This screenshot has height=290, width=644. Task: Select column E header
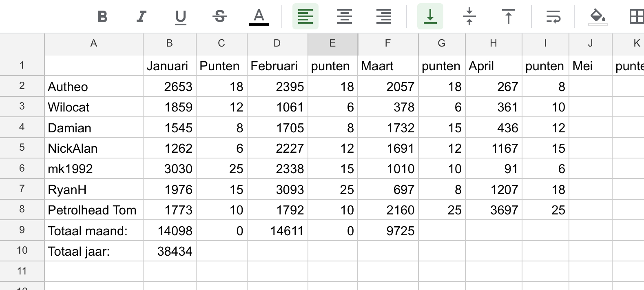[332, 44]
